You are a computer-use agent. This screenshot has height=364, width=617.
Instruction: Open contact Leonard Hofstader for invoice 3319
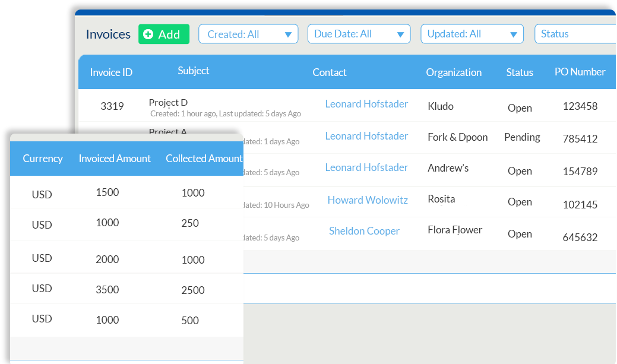pos(366,103)
